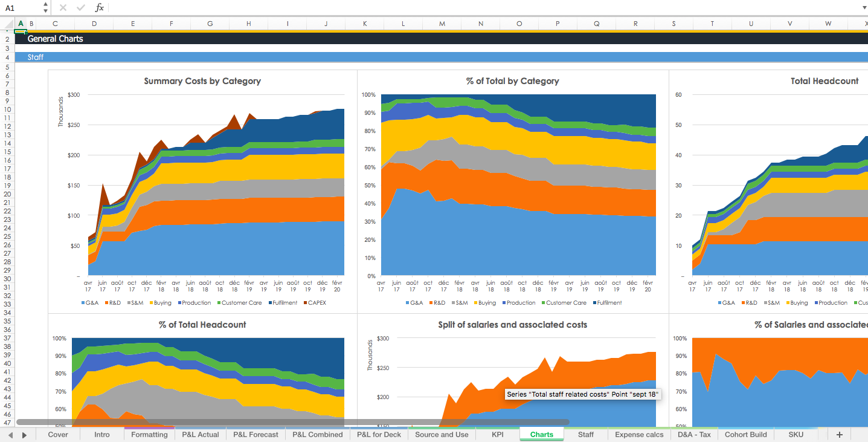Click S&M legend entry in Summary Costs chart
Screen dimensions: 868x442
pos(134,303)
